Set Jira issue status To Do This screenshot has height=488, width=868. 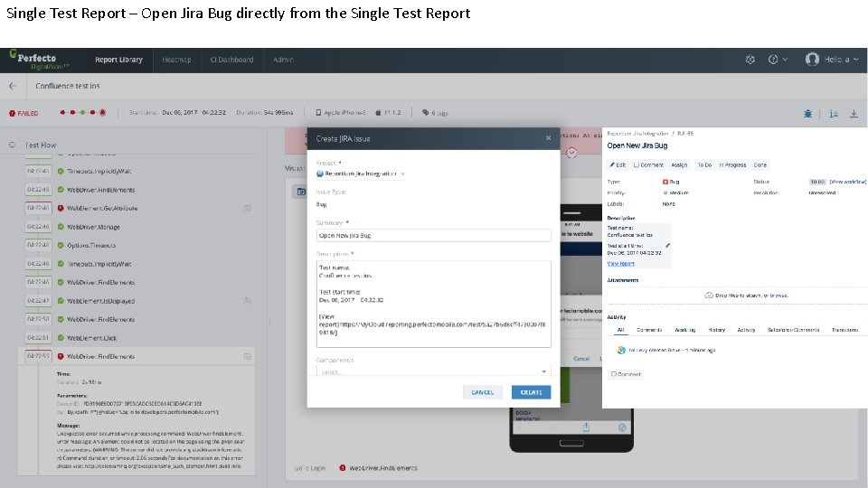pos(704,164)
